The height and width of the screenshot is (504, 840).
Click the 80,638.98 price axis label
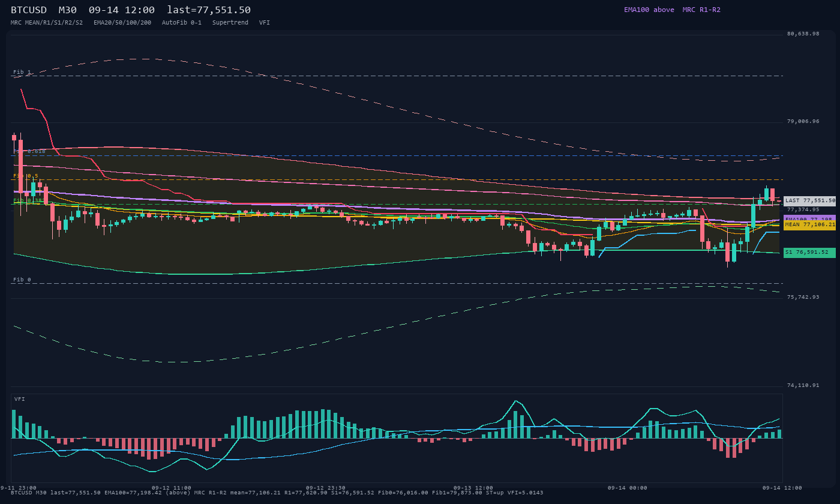803,34
